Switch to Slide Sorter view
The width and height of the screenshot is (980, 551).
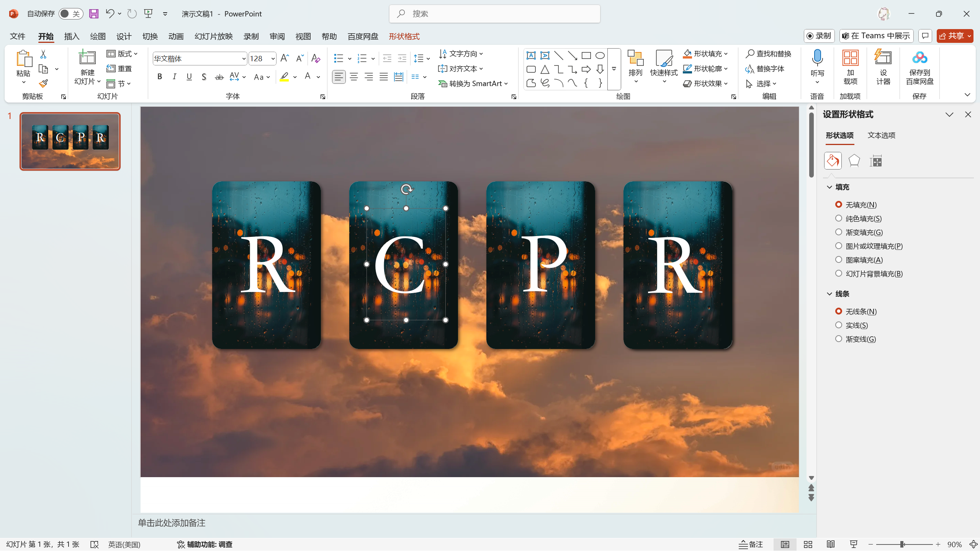click(808, 544)
